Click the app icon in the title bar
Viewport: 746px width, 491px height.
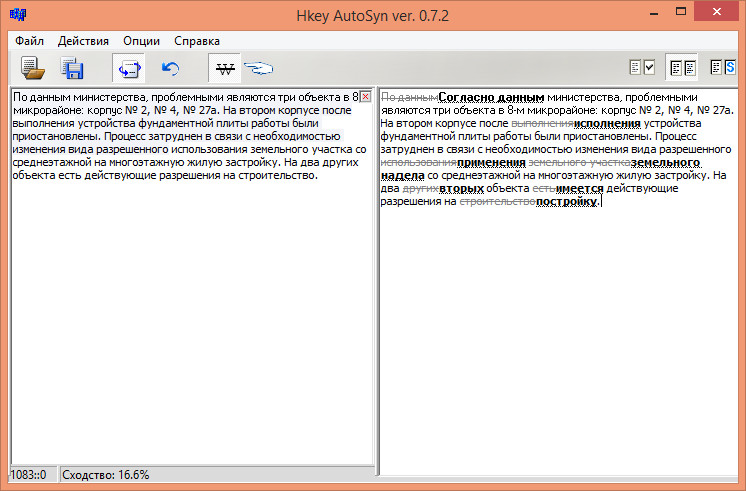click(17, 14)
